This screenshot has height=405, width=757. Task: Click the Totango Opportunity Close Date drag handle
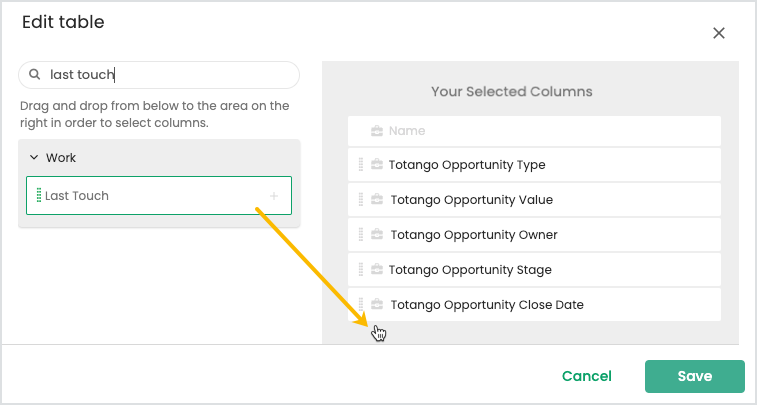click(x=361, y=305)
